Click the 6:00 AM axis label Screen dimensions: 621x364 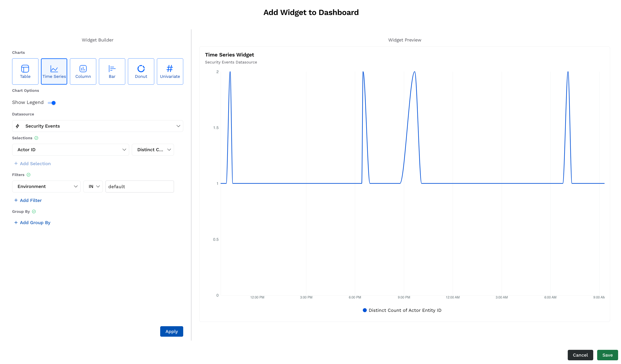550,297
